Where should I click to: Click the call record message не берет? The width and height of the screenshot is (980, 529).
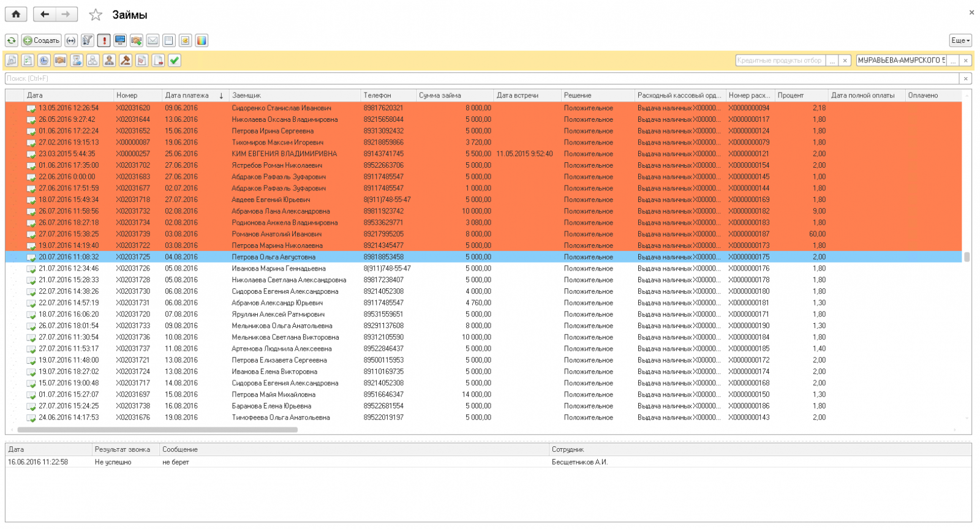[x=176, y=462]
